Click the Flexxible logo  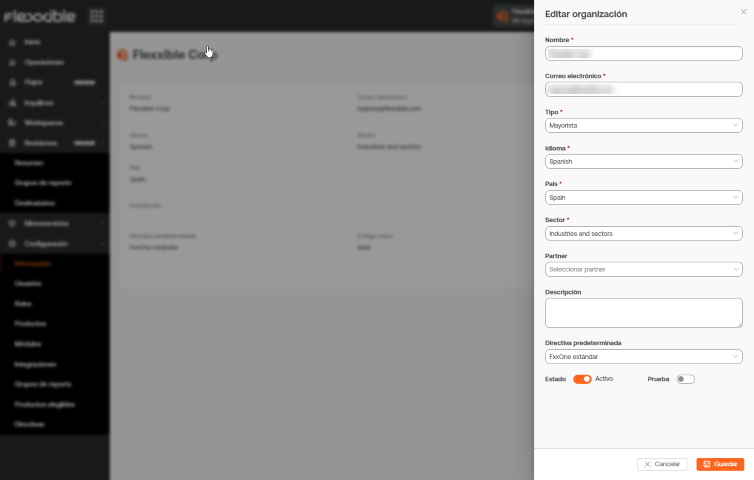(x=39, y=17)
